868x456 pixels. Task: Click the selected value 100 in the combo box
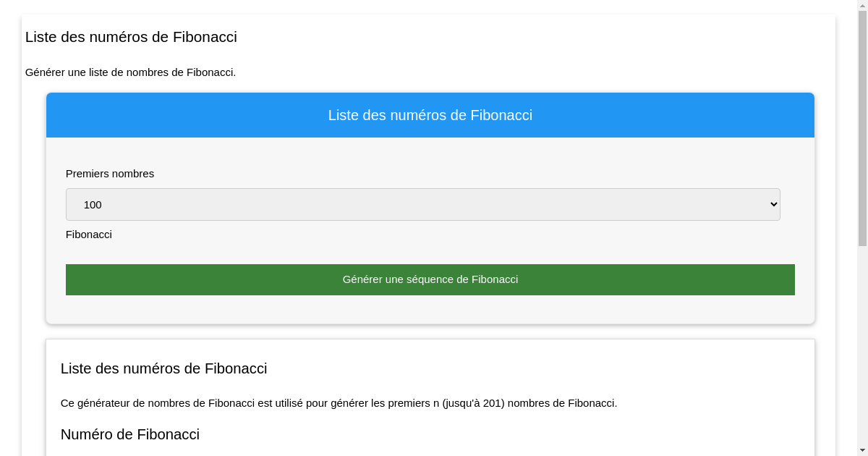(93, 205)
